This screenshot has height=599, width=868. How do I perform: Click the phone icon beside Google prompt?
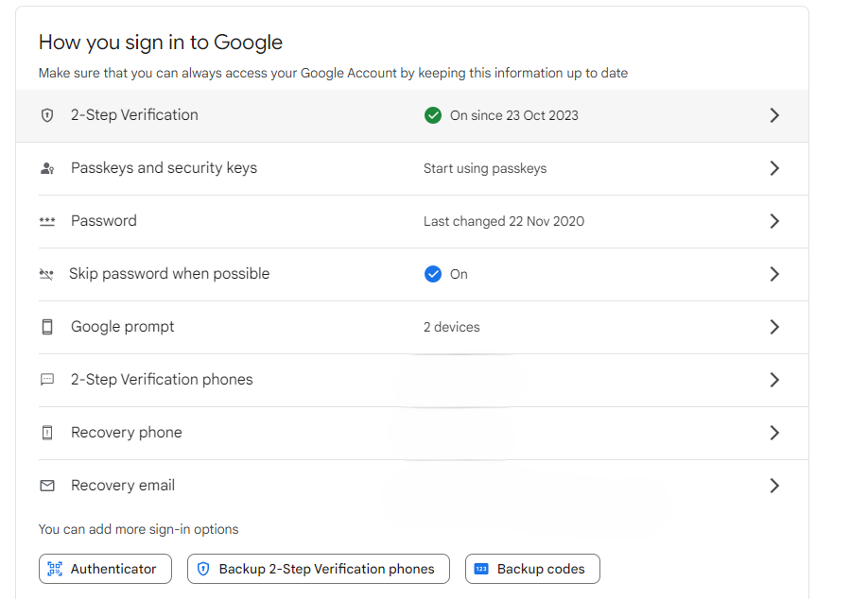pos(47,327)
